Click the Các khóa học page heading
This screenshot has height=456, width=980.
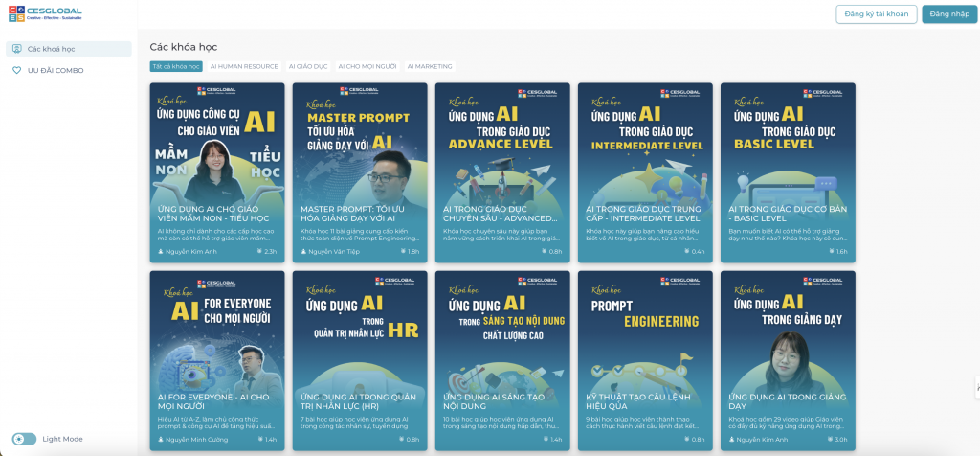coord(184,47)
